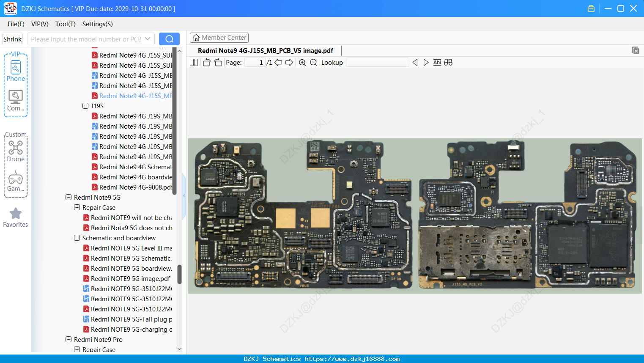Viewport: 644px width, 363px height.
Task: Open the Game console category in sidebar
Action: click(16, 181)
